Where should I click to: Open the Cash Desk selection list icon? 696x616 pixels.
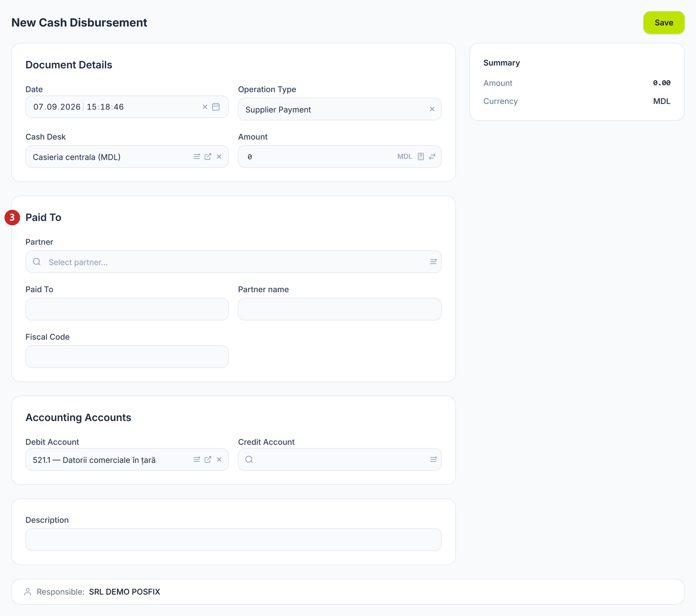[197, 157]
